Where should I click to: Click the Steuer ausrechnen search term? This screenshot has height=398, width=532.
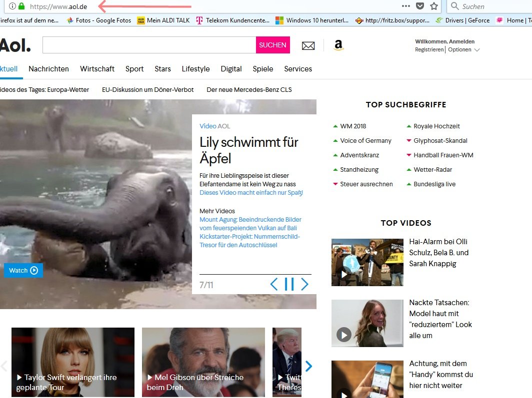366,184
